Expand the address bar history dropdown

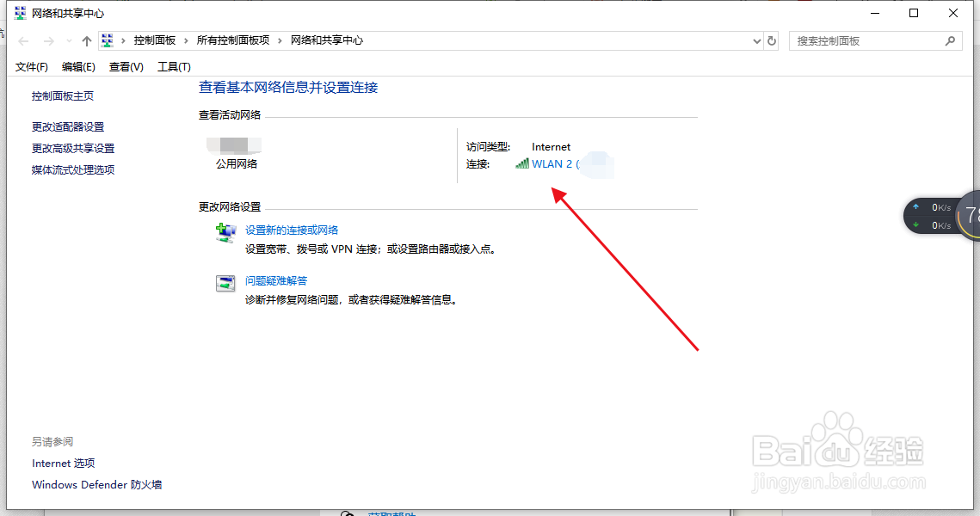[x=757, y=41]
